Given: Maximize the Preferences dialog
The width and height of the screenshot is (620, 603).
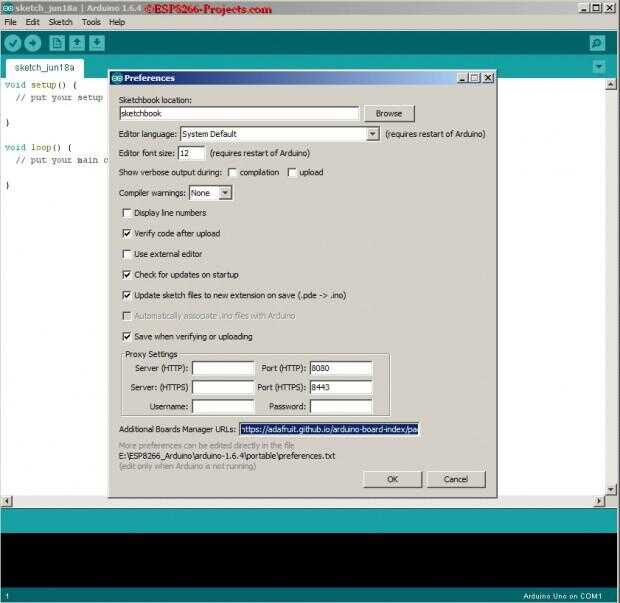Looking at the screenshot, I should click(475, 78).
